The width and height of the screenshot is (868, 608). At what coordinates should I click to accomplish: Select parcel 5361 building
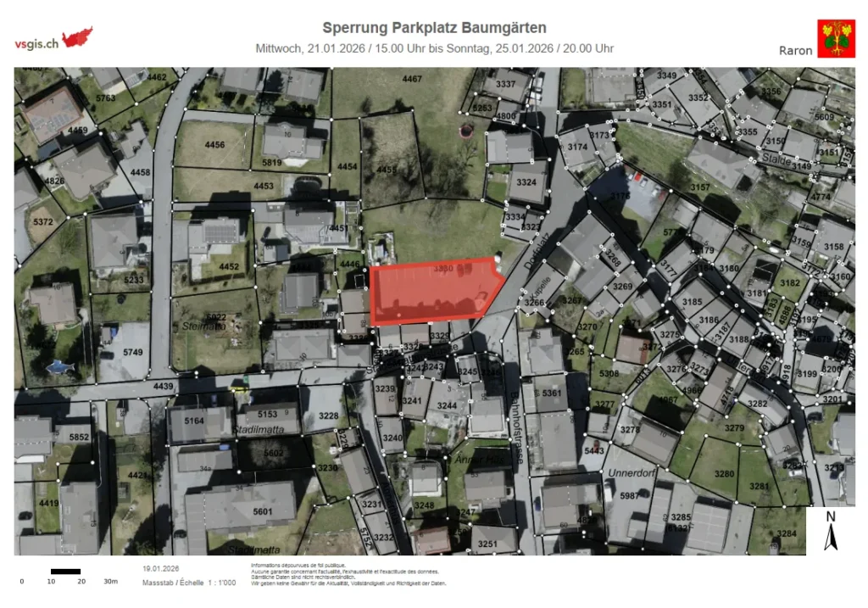click(x=552, y=393)
